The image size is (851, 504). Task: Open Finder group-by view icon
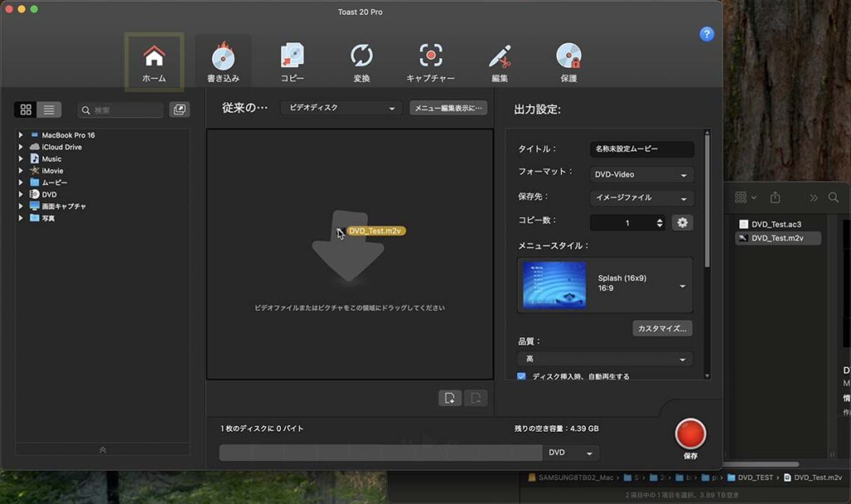coord(745,198)
